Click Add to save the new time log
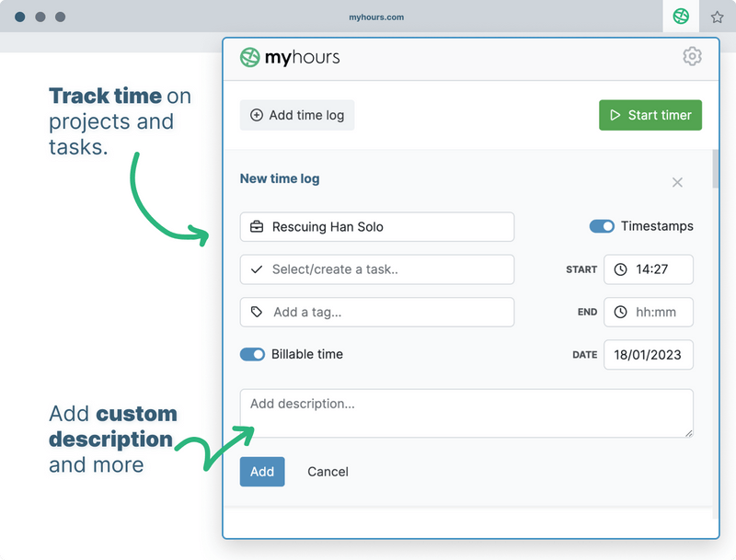This screenshot has height=560, width=736. click(262, 472)
